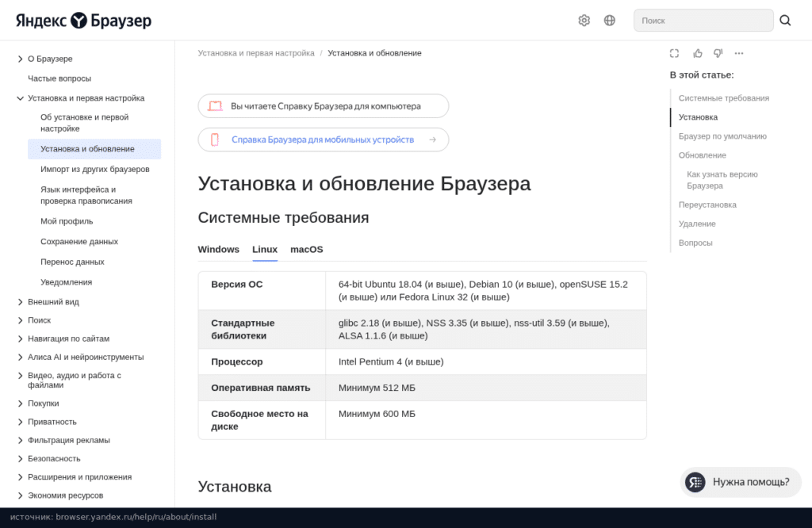Viewport: 812px width, 528px height.
Task: Select the Windows tab
Action: coord(219,250)
